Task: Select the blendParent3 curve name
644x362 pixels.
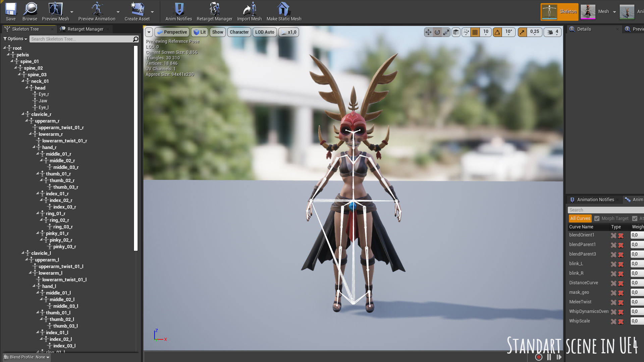Action: (x=582, y=254)
